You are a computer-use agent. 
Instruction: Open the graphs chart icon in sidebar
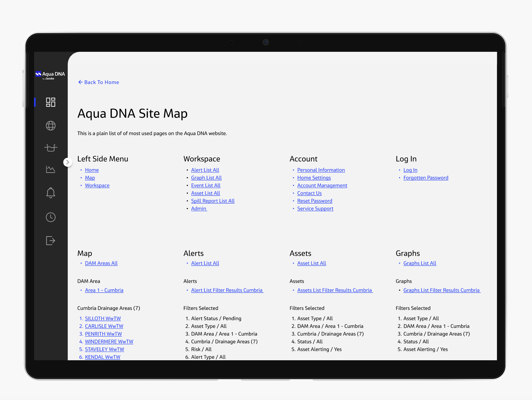pyautogui.click(x=51, y=169)
